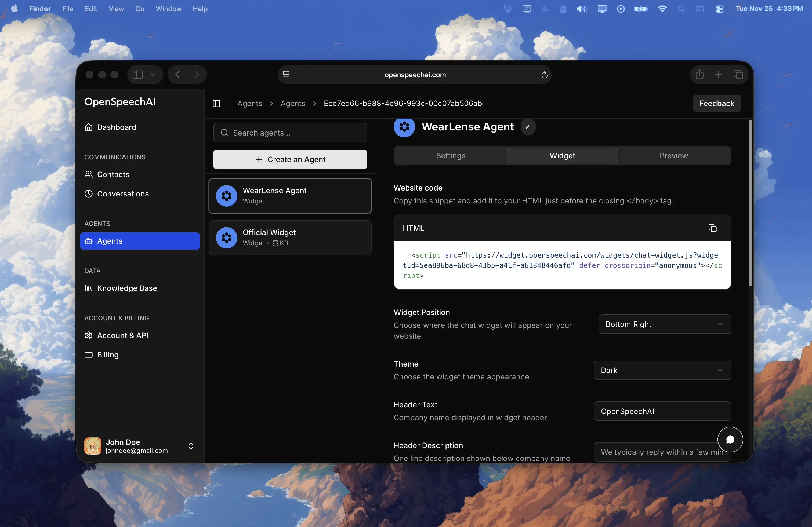Click John Doe profile avatar
This screenshot has width=812, height=527.
tap(93, 446)
